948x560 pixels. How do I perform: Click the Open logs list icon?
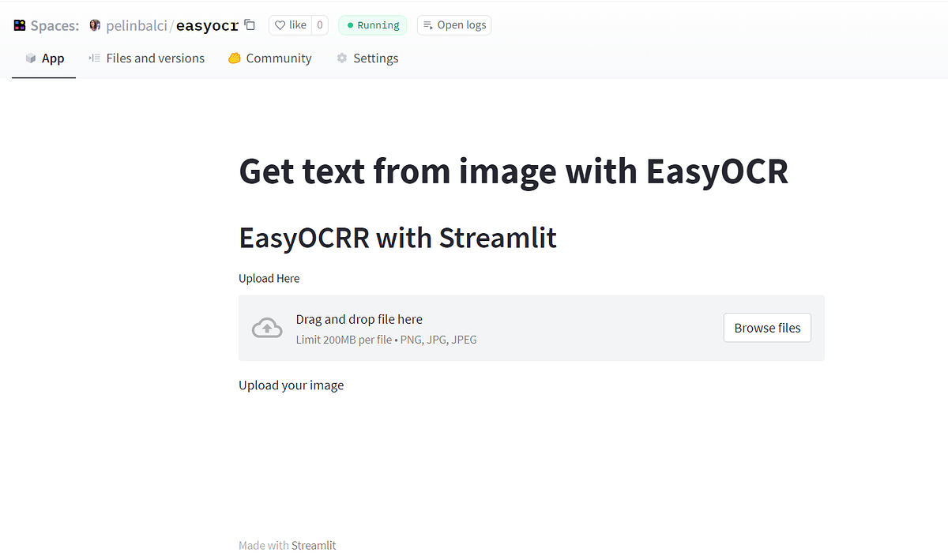pyautogui.click(x=427, y=24)
